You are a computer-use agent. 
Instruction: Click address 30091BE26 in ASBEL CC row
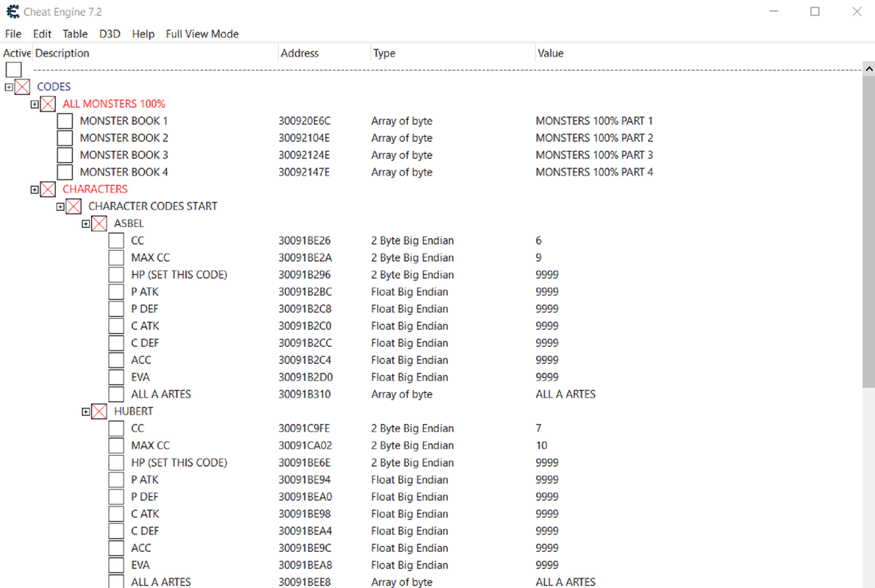(x=304, y=240)
